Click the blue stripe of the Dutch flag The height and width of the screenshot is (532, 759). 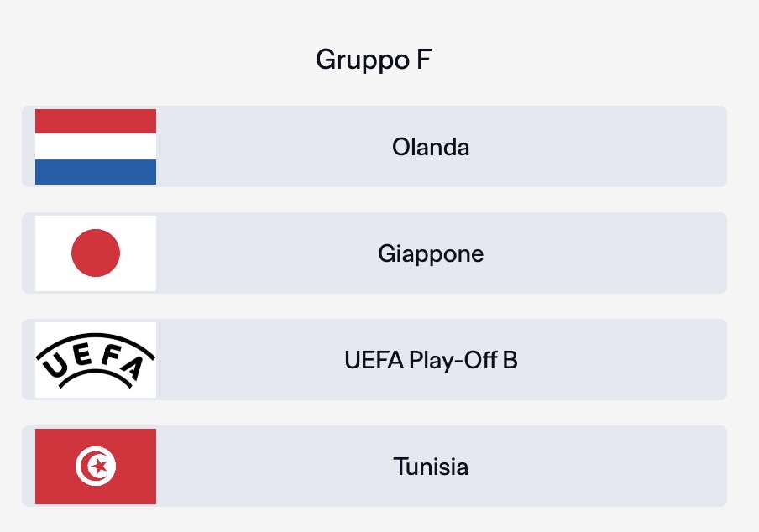96,172
